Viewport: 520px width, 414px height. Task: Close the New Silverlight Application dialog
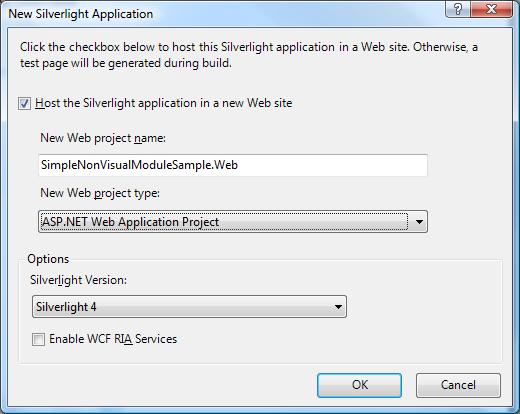[x=491, y=9]
